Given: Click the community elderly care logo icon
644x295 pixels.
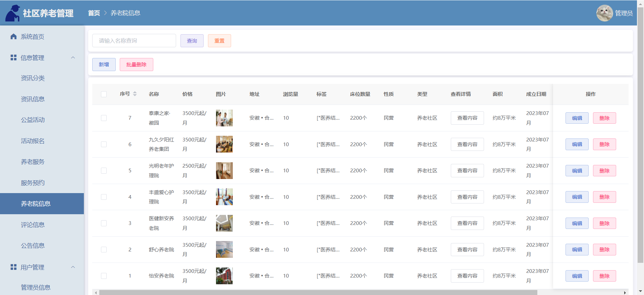Looking at the screenshot, I should click(13, 13).
